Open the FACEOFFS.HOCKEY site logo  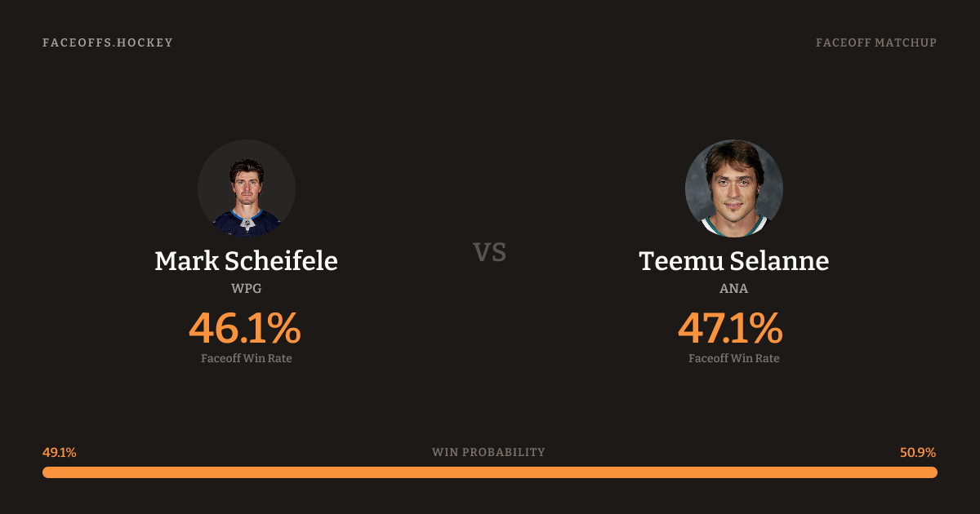tap(108, 42)
